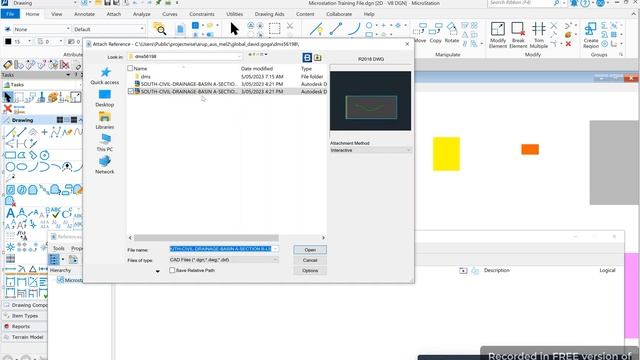Click the Cancel button in dialog
This screenshot has height=360, width=640.
(310, 260)
